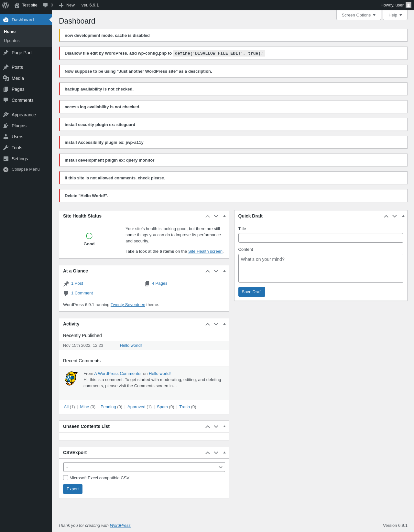The height and width of the screenshot is (532, 414).
Task: Open the comments bubble icon in admin bar
Action: [x=46, y=5]
